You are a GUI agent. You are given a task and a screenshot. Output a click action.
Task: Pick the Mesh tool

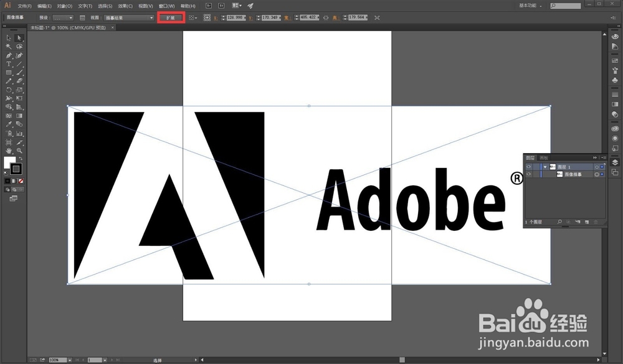pos(9,116)
